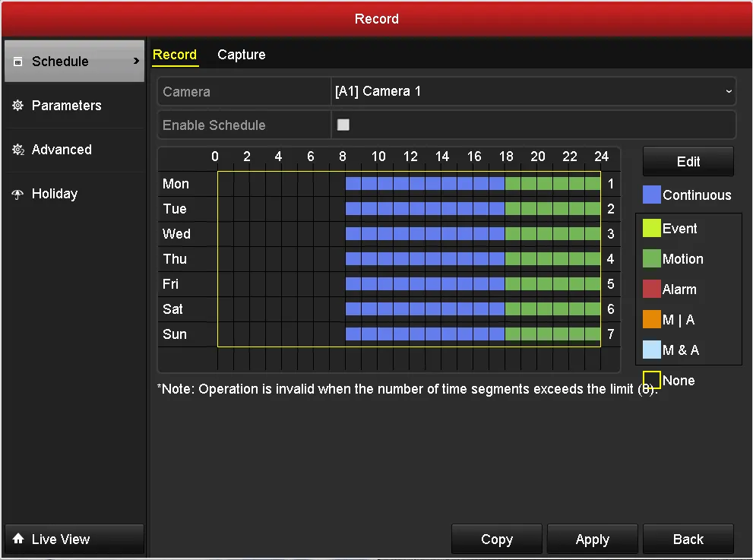
Task: Click the Schedule list icon in sidebar
Action: (x=18, y=62)
